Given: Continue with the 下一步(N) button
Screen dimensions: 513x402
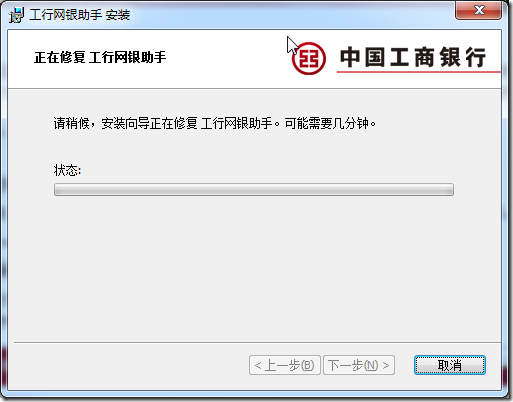Looking at the screenshot, I should click(x=359, y=365).
